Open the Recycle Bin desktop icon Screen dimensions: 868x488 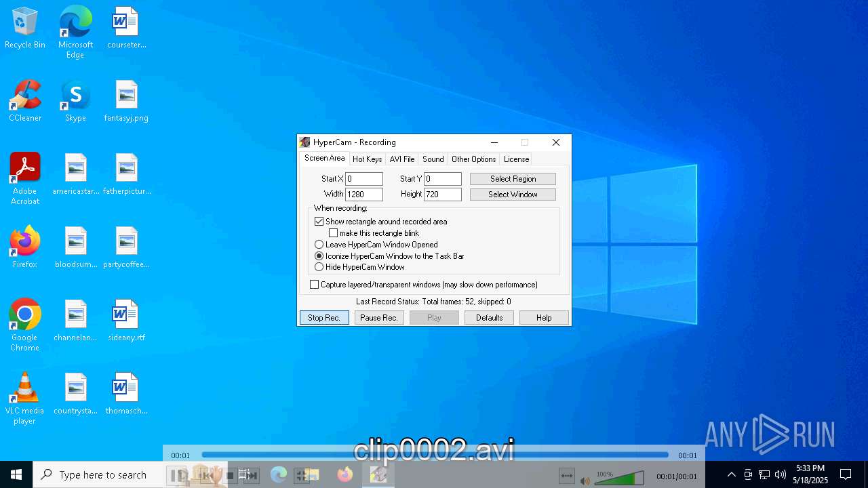25,28
